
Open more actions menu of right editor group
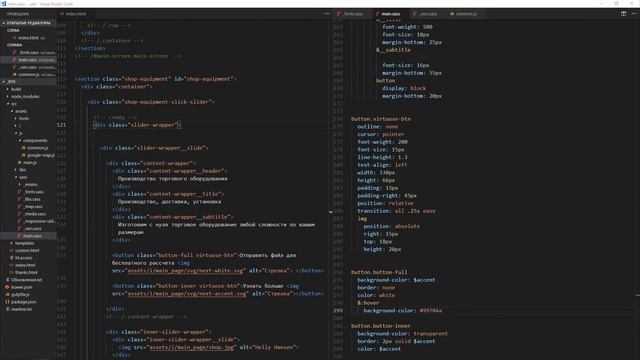pyautogui.click(x=634, y=13)
